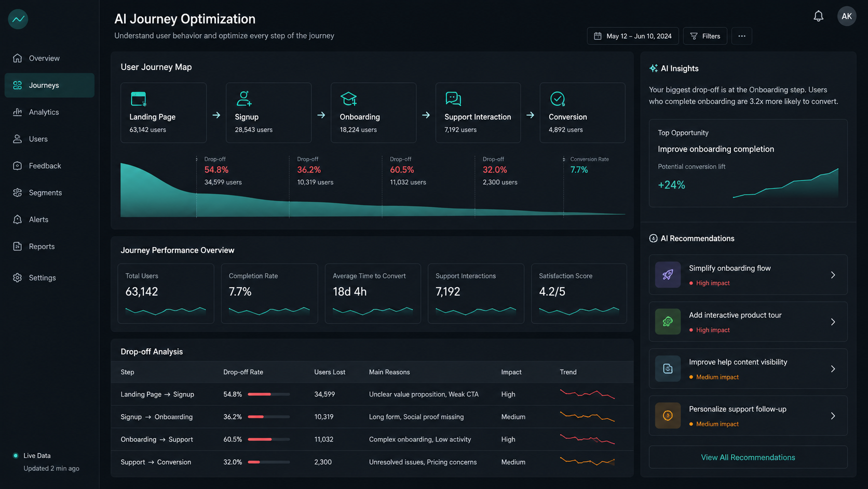Viewport: 868px width, 489px height.
Task: Click the AI Insights sparkle icon
Action: tap(654, 69)
